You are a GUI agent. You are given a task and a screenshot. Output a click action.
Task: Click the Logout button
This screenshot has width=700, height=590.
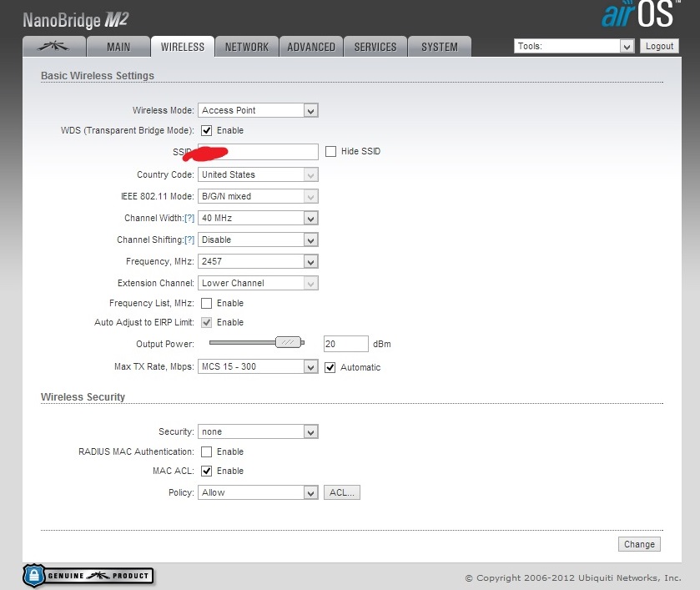[x=659, y=46]
